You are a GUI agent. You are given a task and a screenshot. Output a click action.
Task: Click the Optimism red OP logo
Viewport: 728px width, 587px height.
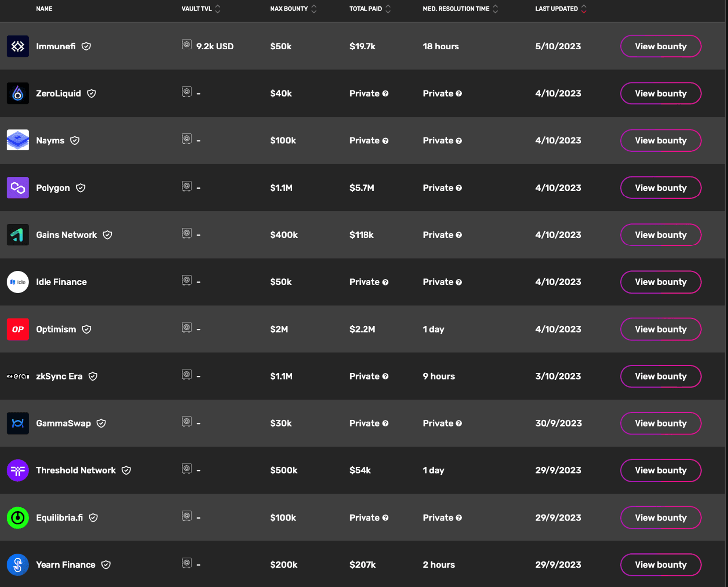pos(18,329)
